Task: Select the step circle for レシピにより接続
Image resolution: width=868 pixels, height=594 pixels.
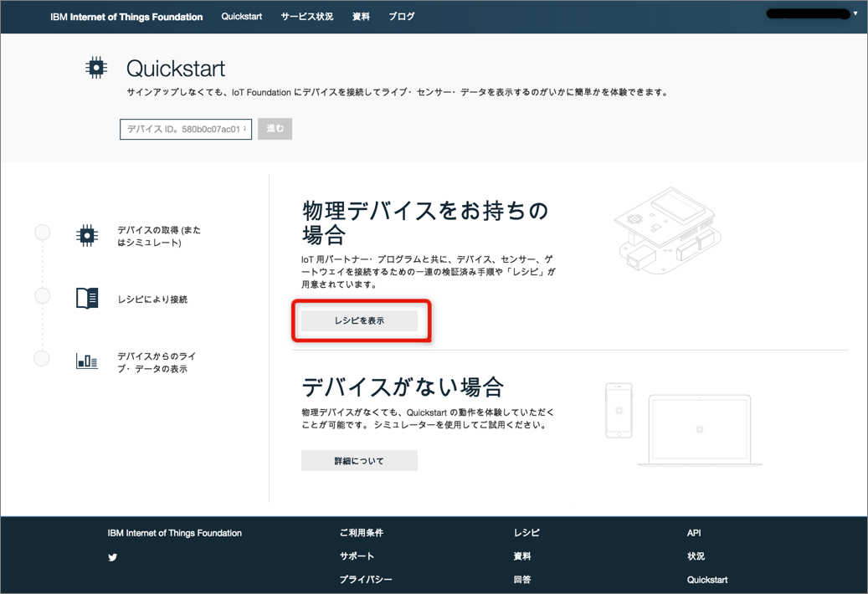Action: 42,296
